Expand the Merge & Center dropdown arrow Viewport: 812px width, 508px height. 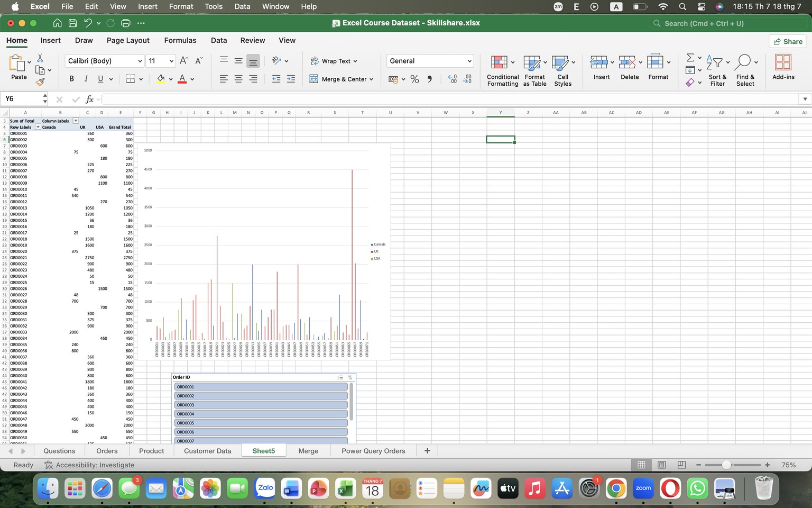click(371, 79)
